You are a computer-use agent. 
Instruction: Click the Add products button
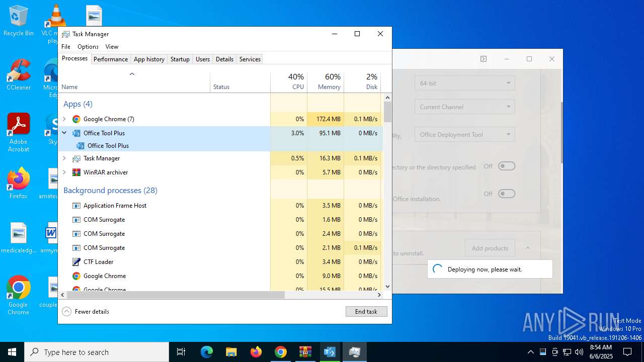coord(490,248)
